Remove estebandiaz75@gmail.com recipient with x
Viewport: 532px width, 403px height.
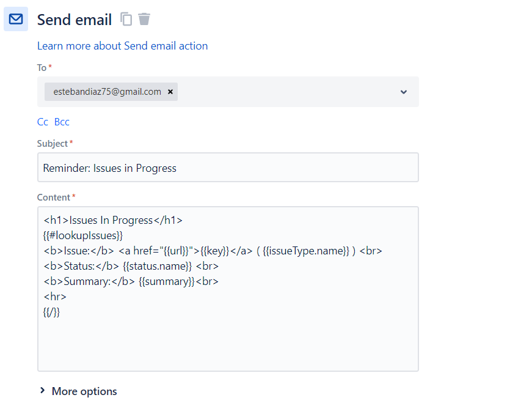(x=170, y=92)
